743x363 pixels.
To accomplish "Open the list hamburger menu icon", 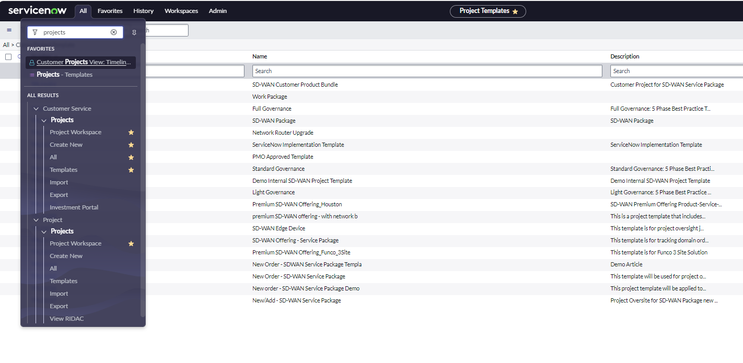I will click(9, 30).
